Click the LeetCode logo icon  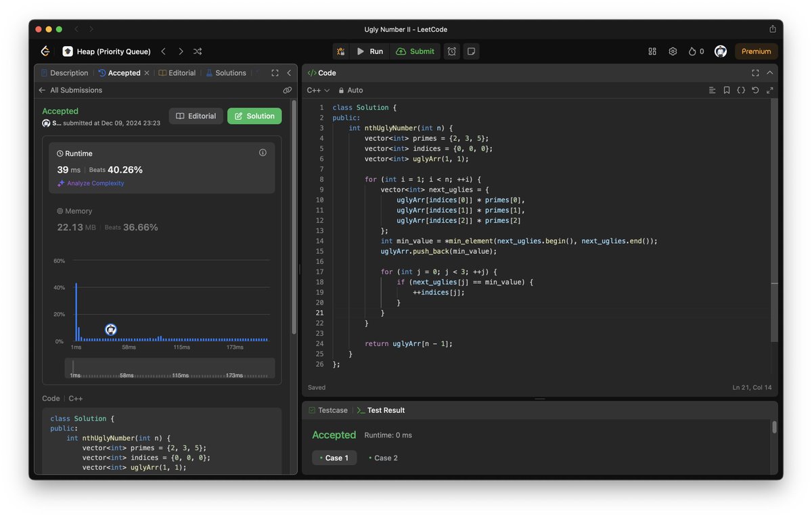tap(45, 51)
